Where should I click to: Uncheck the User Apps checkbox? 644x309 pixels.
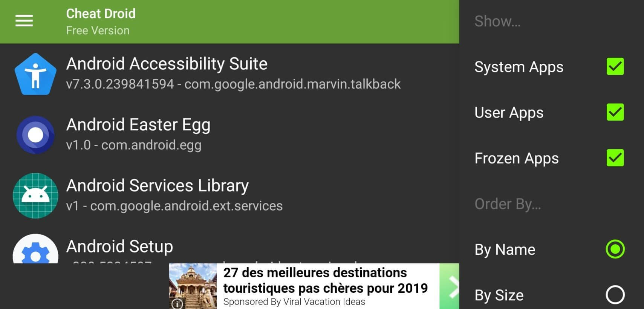(615, 112)
